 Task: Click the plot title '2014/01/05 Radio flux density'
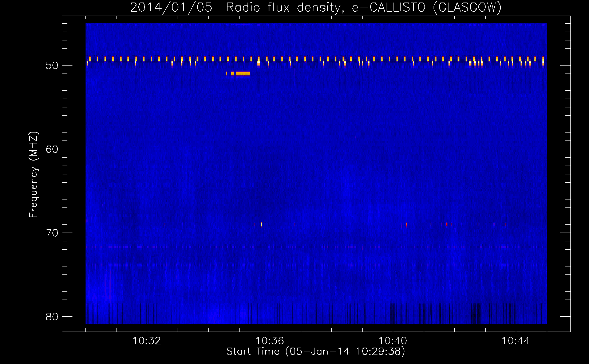pos(316,7)
